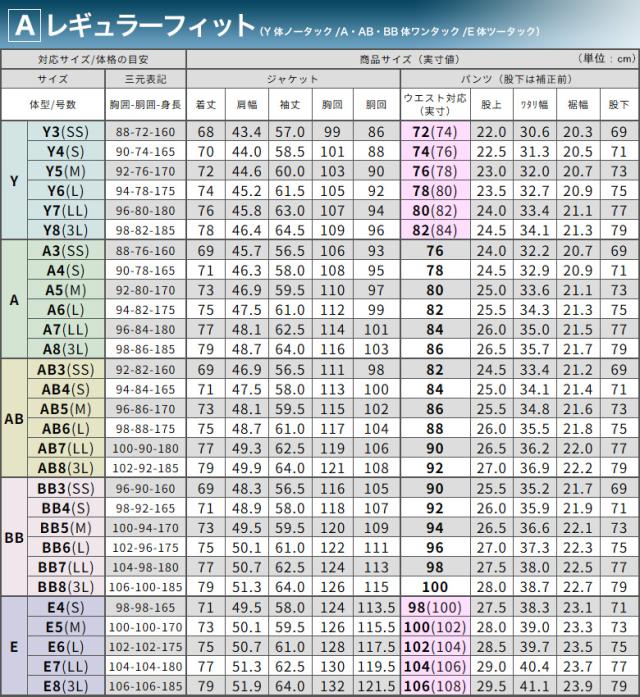Select the 78(80) waist cell
Screen dimensions: 640x697
(x=436, y=191)
